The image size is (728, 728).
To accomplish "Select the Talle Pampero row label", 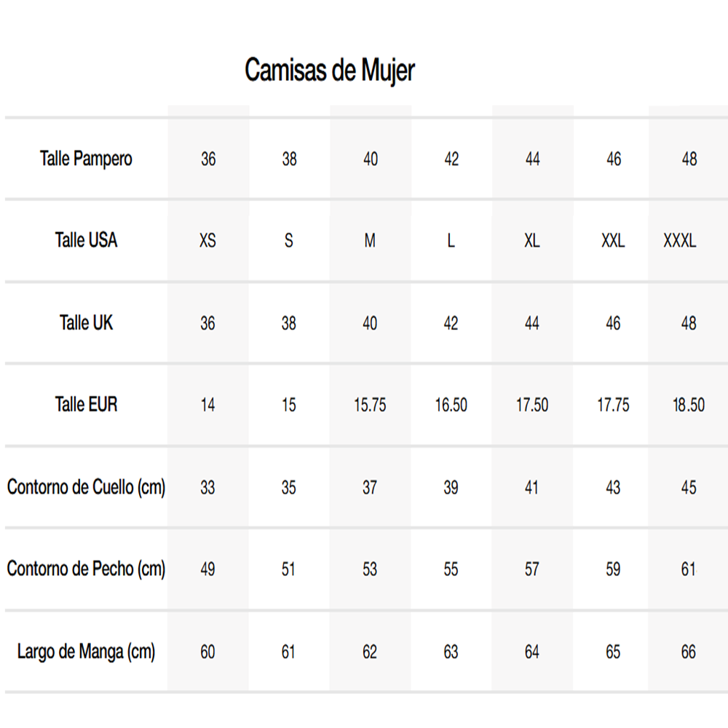I will pyautogui.click(x=86, y=159).
